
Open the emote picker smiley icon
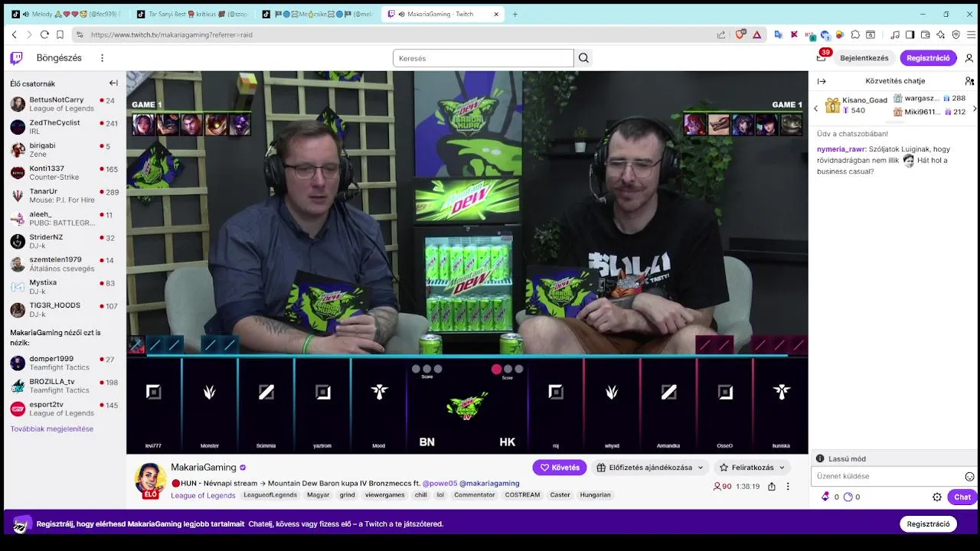point(969,476)
